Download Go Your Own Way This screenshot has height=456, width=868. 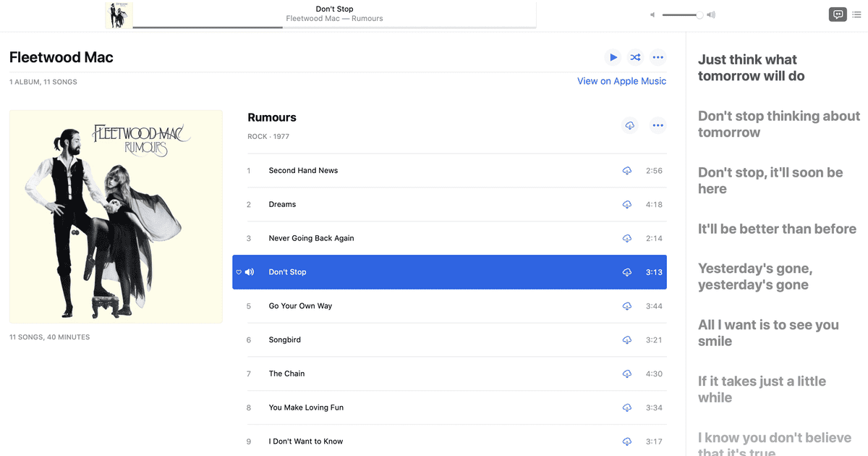(627, 306)
